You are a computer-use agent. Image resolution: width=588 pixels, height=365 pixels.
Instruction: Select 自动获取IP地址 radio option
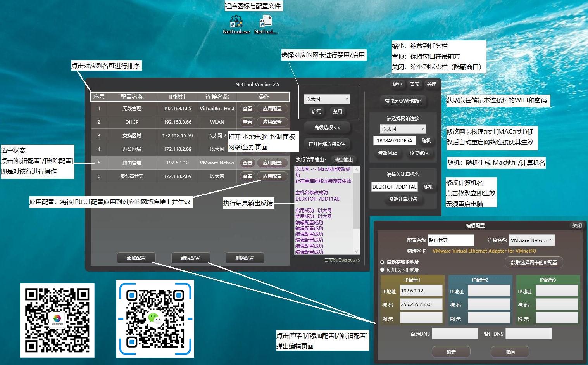(382, 262)
